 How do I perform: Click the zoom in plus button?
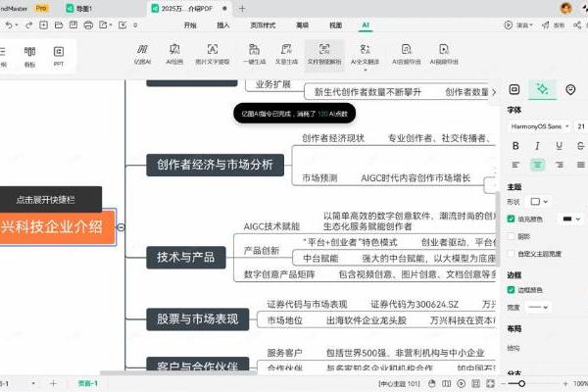[565, 383]
